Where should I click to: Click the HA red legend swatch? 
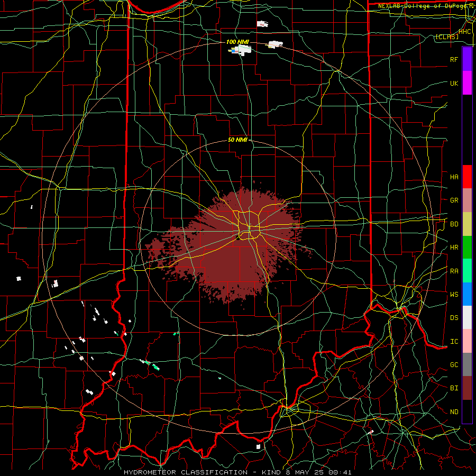(467, 177)
